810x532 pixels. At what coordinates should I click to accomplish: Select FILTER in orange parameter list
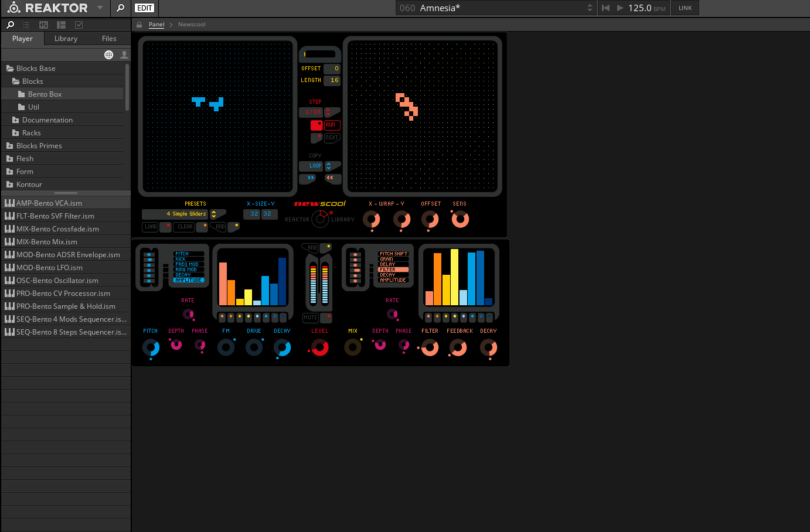(393, 270)
